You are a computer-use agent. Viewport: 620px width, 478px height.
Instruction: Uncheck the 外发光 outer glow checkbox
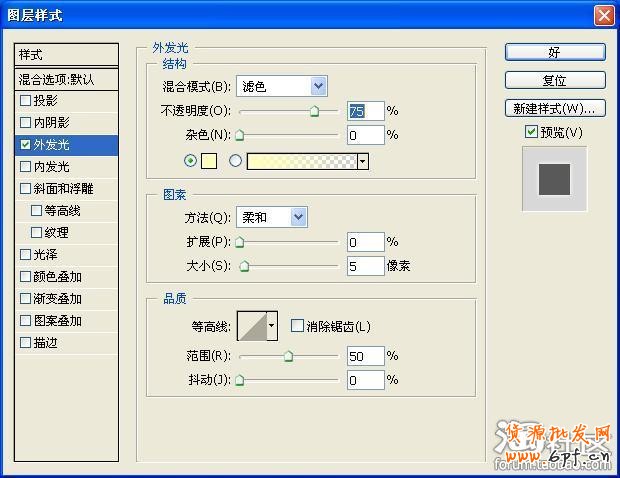coord(25,145)
